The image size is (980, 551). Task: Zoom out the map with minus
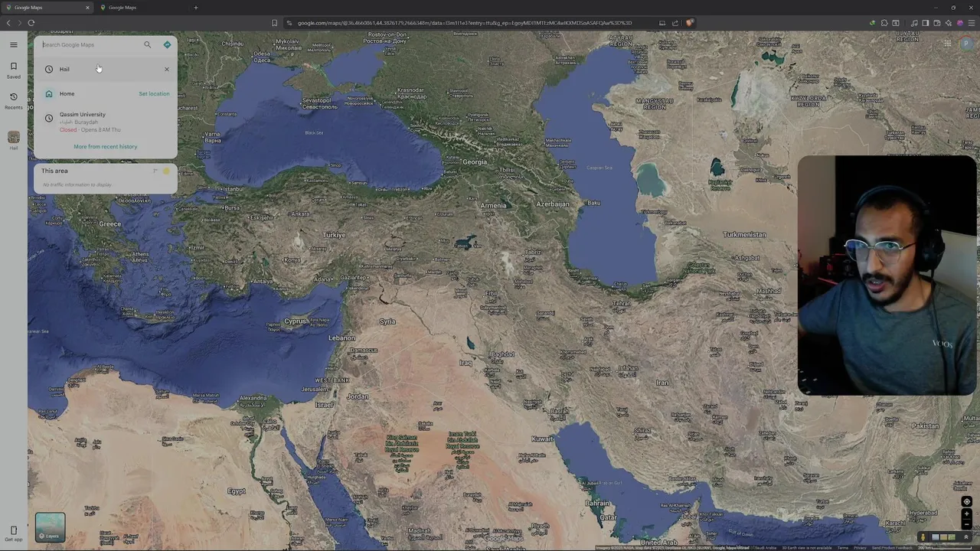967,525
